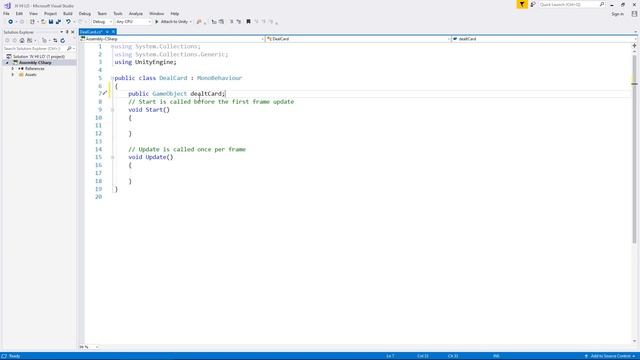Click the Redo toolbar icon
The image size is (640, 360).
tap(80, 22)
